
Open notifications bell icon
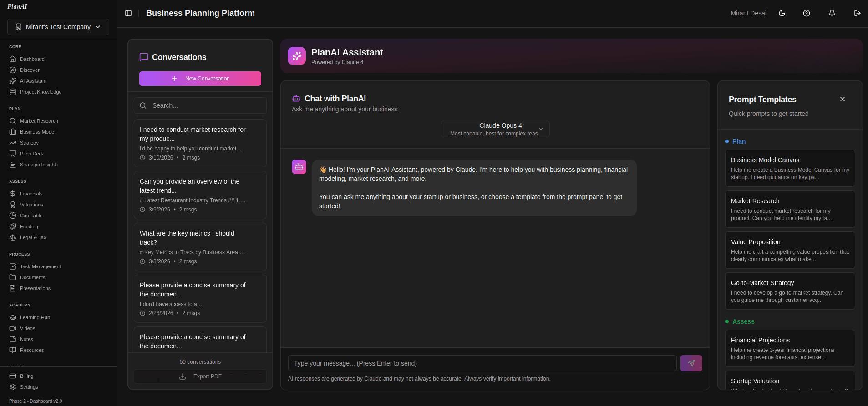click(x=832, y=13)
